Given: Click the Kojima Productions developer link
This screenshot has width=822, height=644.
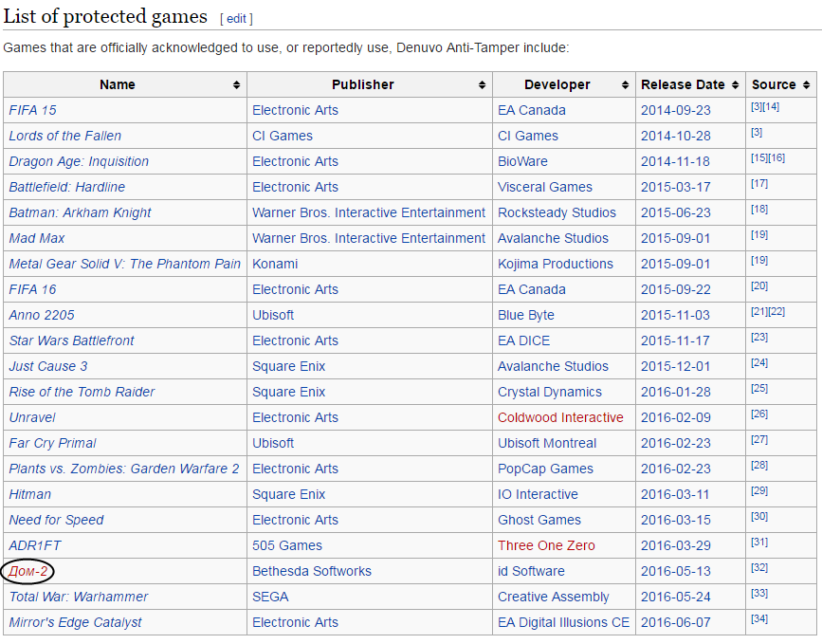Looking at the screenshot, I should click(555, 264).
